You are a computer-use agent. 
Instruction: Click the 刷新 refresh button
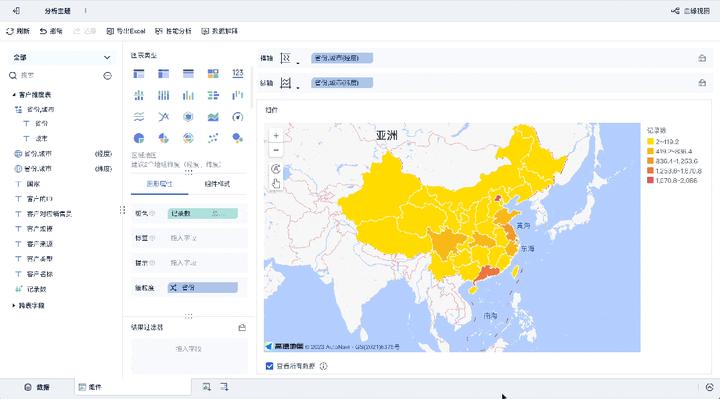coord(18,31)
